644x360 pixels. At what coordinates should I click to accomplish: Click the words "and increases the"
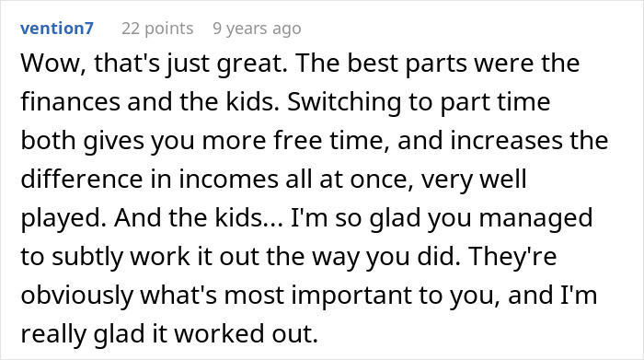(x=502, y=140)
